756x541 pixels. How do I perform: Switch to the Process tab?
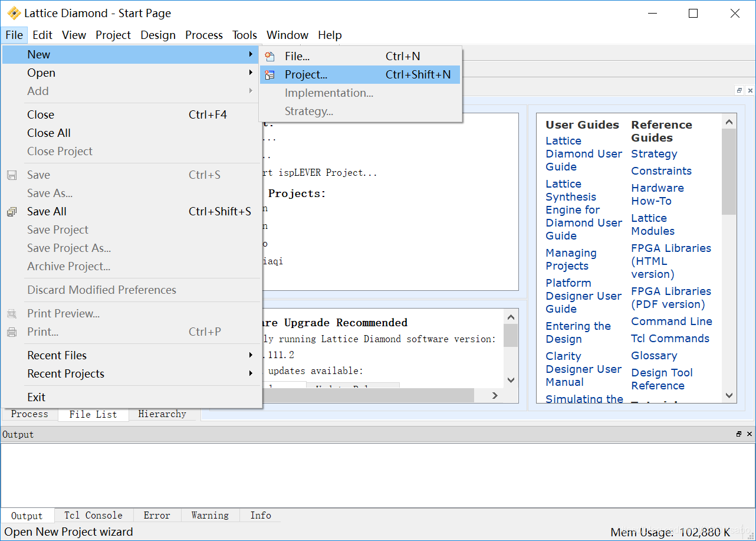click(x=29, y=414)
